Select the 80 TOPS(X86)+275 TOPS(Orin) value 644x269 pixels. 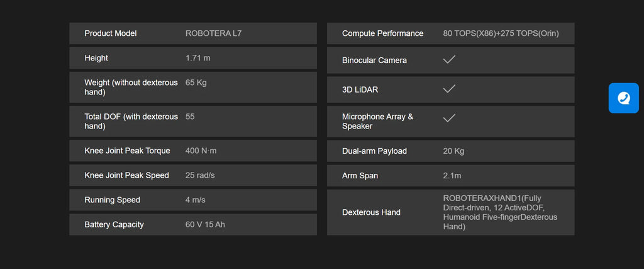point(501,33)
